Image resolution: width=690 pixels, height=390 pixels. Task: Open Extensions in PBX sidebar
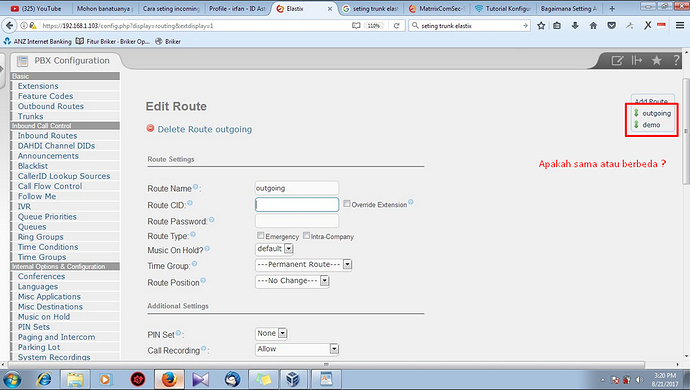[x=38, y=86]
